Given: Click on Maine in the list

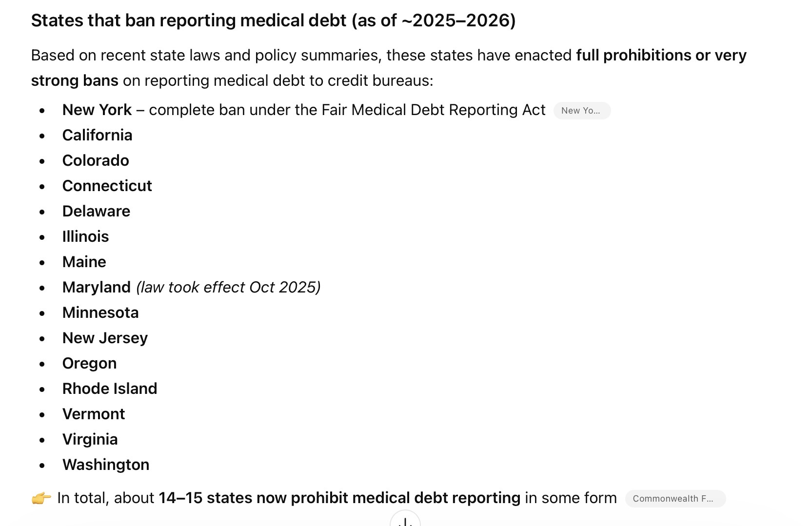Looking at the screenshot, I should (x=84, y=262).
